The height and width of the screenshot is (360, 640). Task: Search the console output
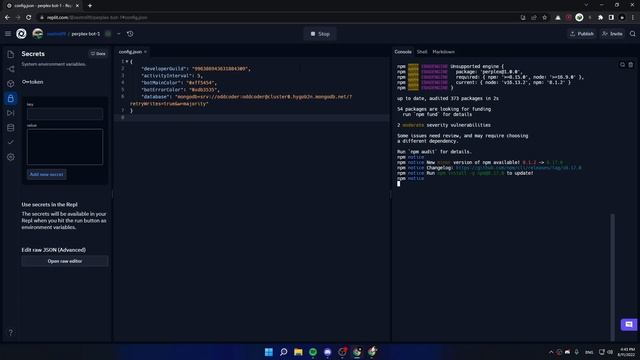pos(622,65)
